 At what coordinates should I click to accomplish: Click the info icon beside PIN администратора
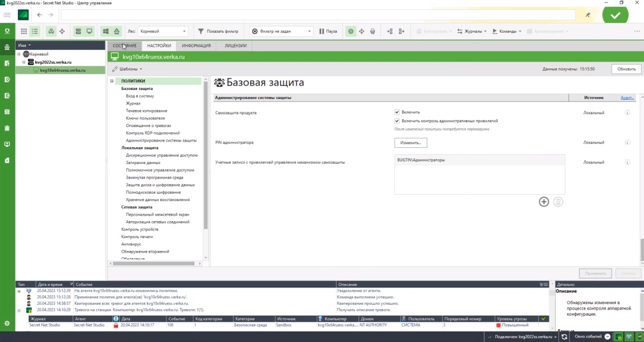[x=627, y=142]
